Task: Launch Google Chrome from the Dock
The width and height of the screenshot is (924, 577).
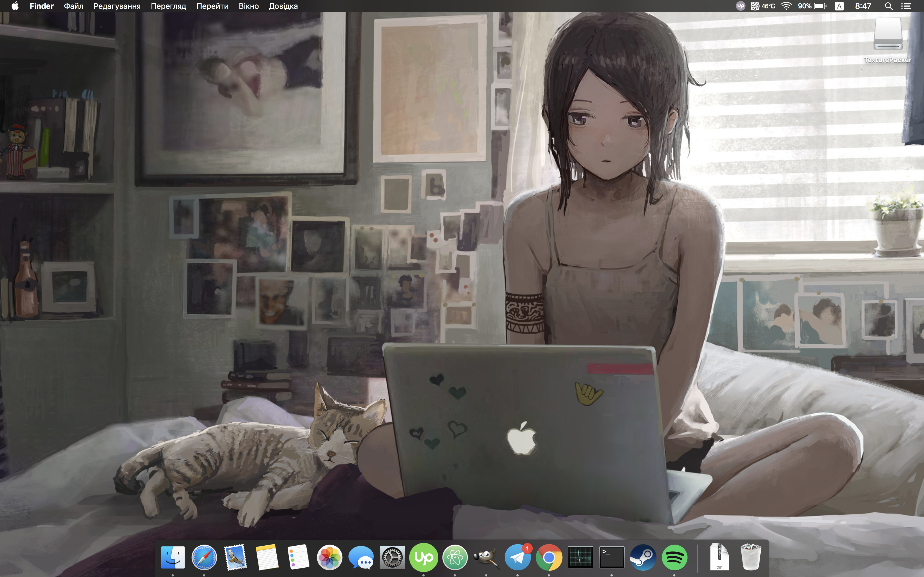Action: click(x=549, y=557)
